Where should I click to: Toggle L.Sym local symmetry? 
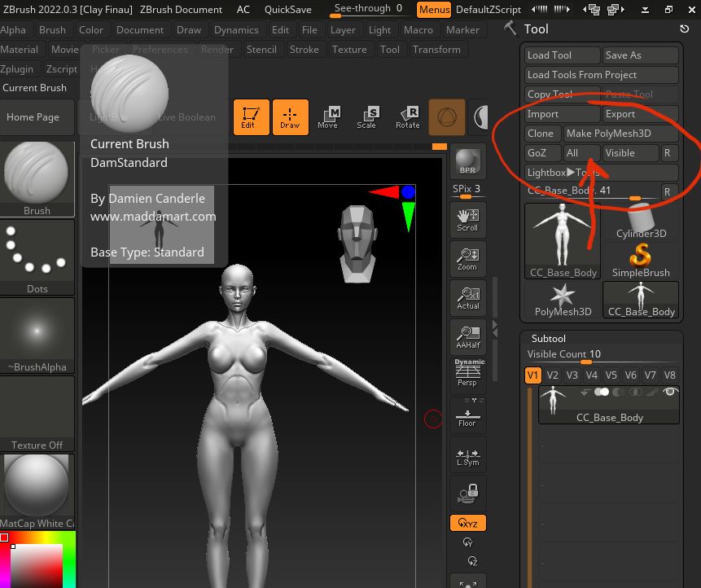[x=467, y=454]
